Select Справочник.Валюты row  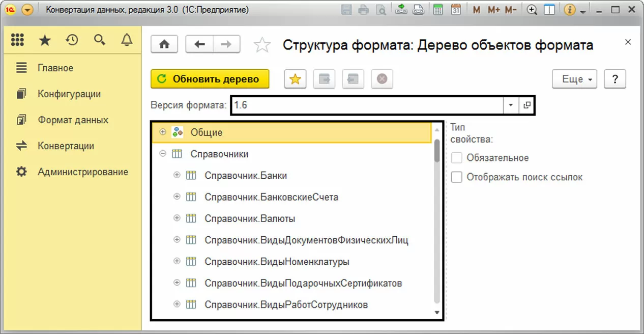point(292,218)
